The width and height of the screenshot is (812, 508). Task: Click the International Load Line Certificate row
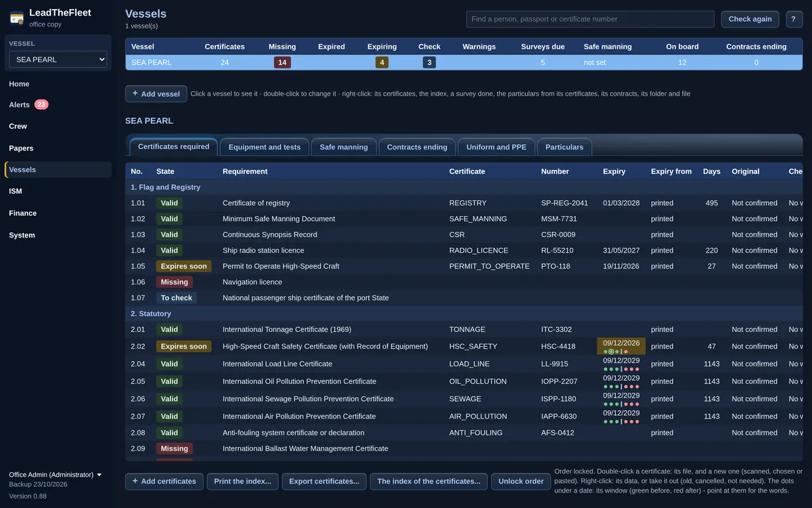(x=464, y=364)
